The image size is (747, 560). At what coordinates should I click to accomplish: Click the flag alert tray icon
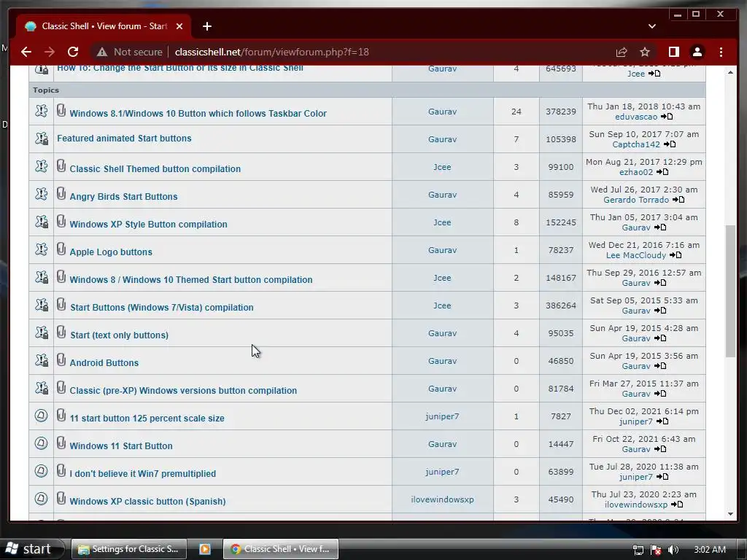tap(656, 550)
